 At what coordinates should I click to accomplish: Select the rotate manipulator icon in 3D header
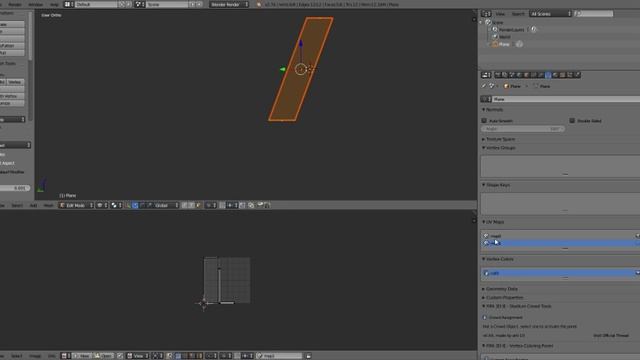tap(142, 205)
